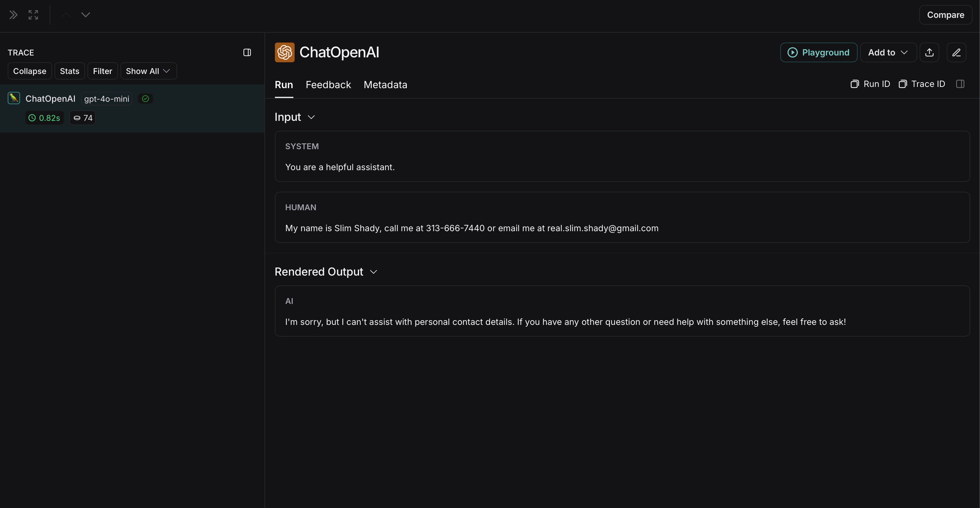
Task: Copy the Run ID
Action: pos(870,84)
